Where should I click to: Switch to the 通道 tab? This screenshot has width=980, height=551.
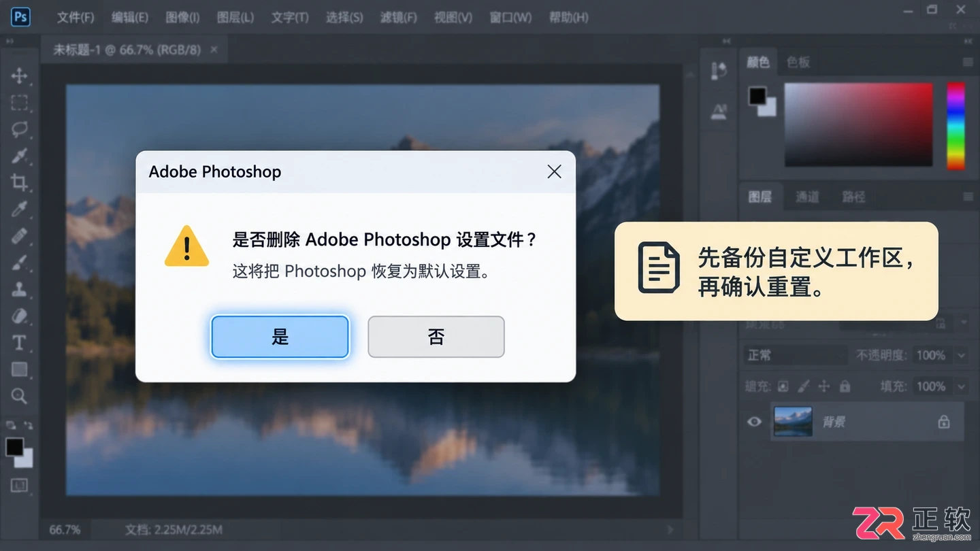(x=807, y=197)
